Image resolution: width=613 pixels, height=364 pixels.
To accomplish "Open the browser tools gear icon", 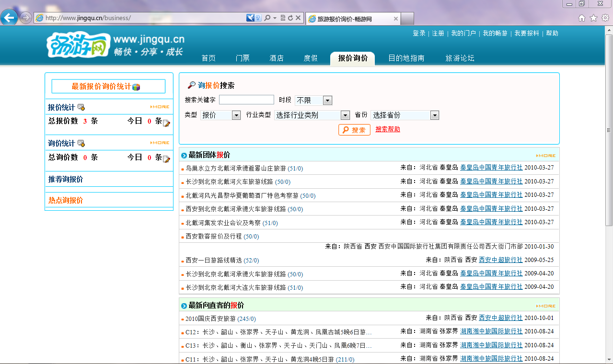I will click(605, 18).
